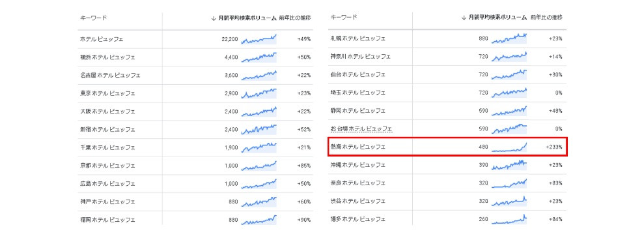Click the sparkline chart for 福岡 ホテル ビュッフェ

pos(259,220)
